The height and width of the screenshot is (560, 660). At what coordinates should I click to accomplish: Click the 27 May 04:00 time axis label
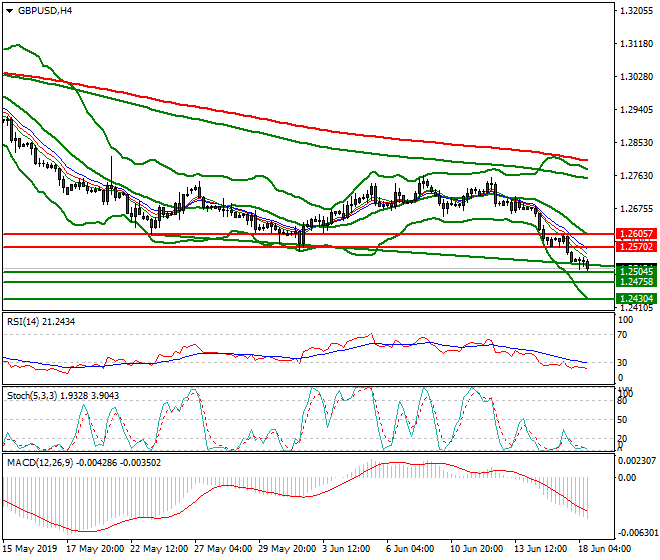point(223,549)
